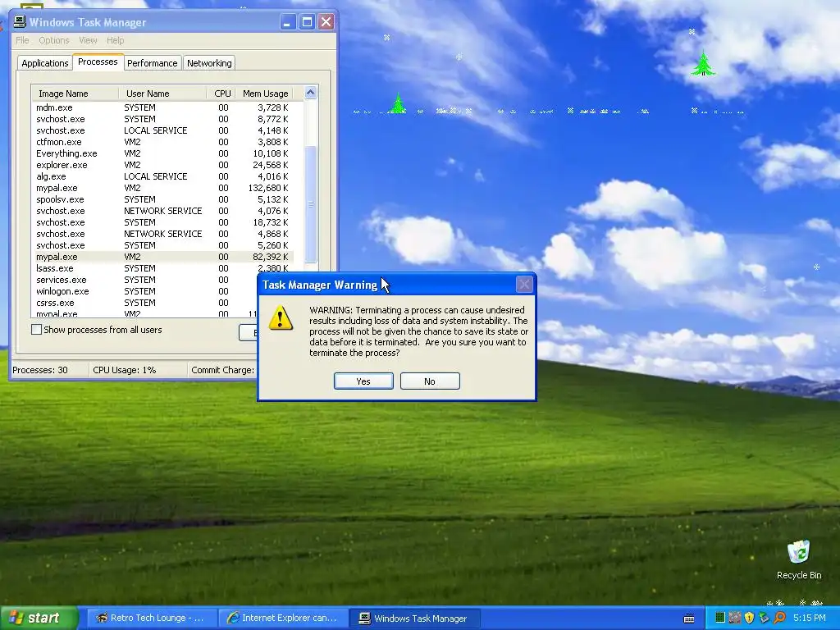Image resolution: width=840 pixels, height=630 pixels.
Task: Switch to Internet Explorer taskbar button
Action: click(283, 618)
